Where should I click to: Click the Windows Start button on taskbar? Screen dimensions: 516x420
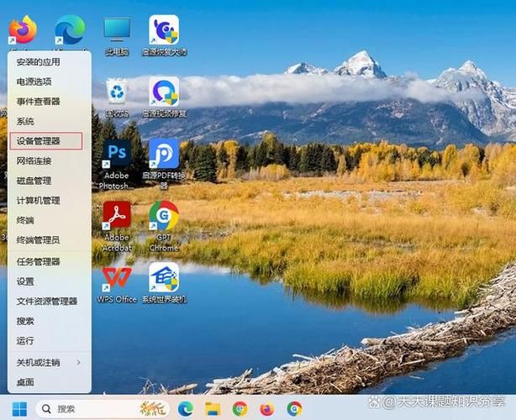(19, 409)
